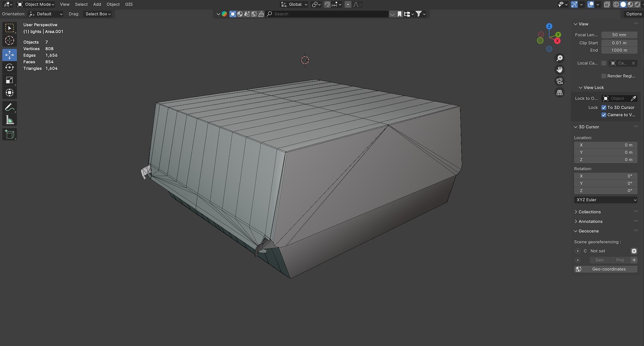Choose the Measure tool
Viewport: 644px width, 346px height.
(x=9, y=120)
